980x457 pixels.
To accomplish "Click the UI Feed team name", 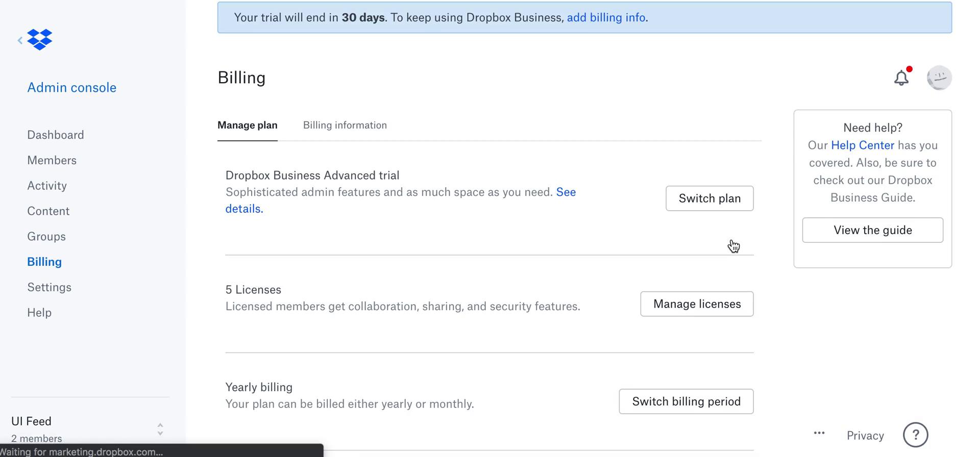I will [x=31, y=421].
